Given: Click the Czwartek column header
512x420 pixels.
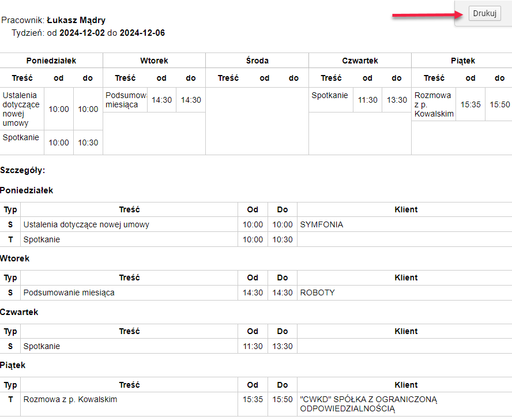Looking at the screenshot, I should 360,61.
